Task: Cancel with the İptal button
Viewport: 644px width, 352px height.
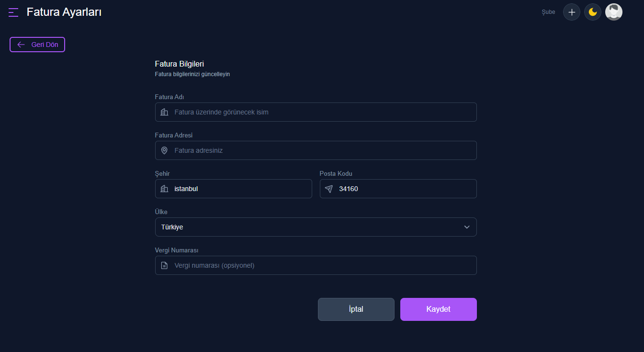Action: click(x=356, y=309)
